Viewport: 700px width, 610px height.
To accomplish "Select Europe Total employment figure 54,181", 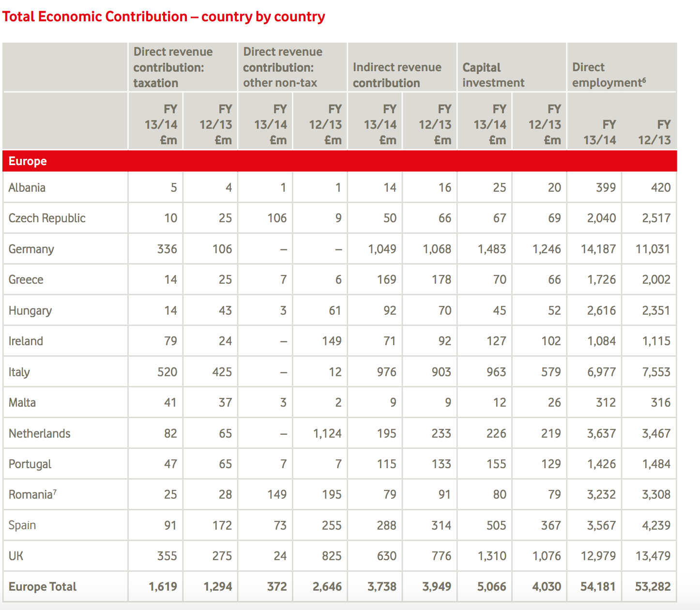I will click(x=598, y=587).
